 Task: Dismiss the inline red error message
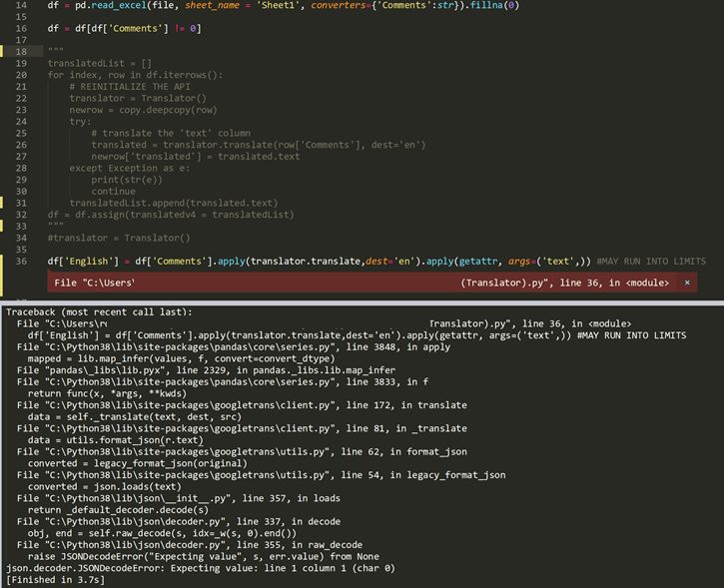687,283
